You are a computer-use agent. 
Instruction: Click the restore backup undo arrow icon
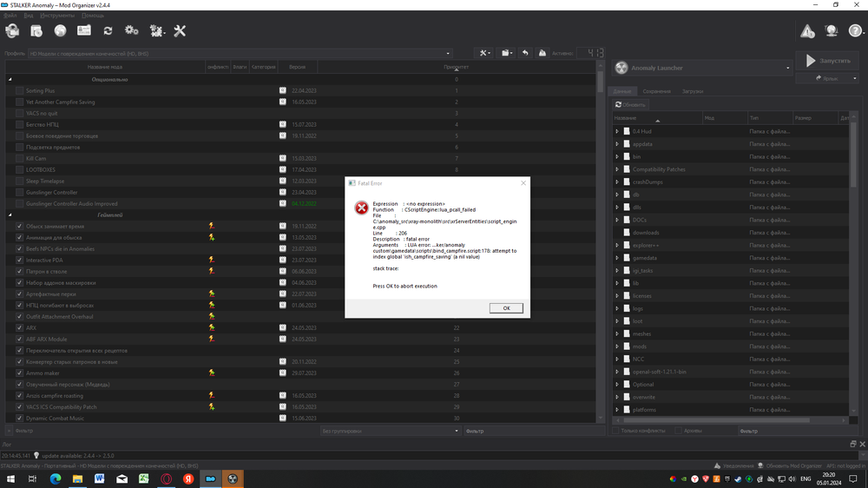(525, 53)
